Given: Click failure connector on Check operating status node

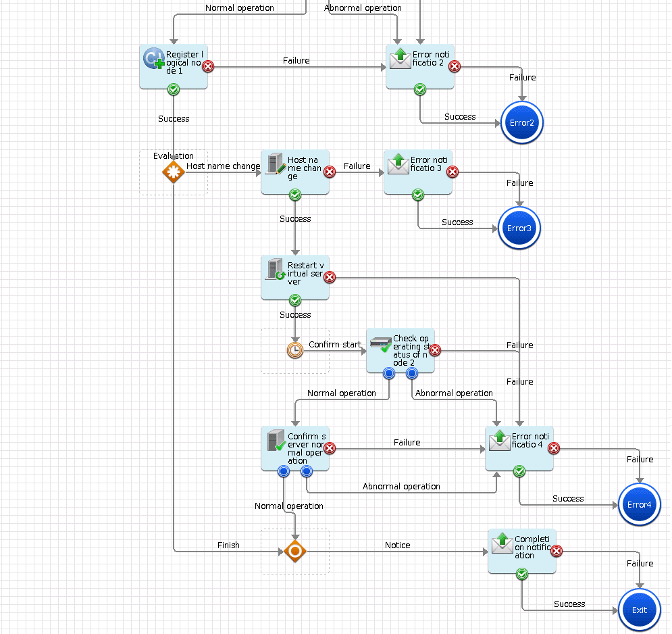Looking at the screenshot, I should tap(434, 351).
